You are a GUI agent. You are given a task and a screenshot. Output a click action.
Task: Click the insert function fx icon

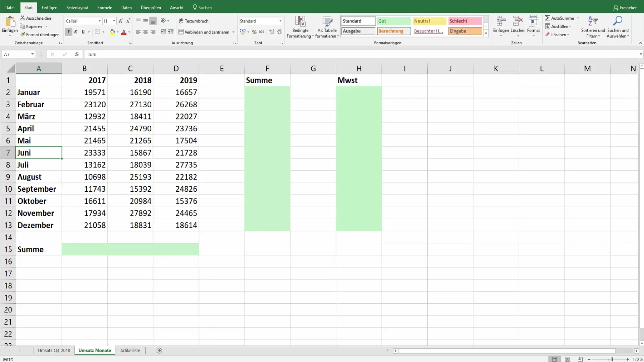click(76, 54)
